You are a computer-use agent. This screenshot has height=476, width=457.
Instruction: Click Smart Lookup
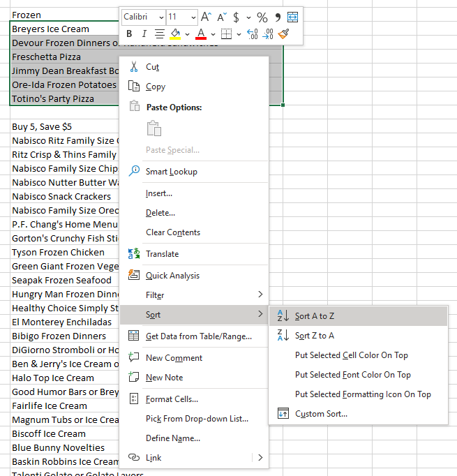tap(194, 172)
